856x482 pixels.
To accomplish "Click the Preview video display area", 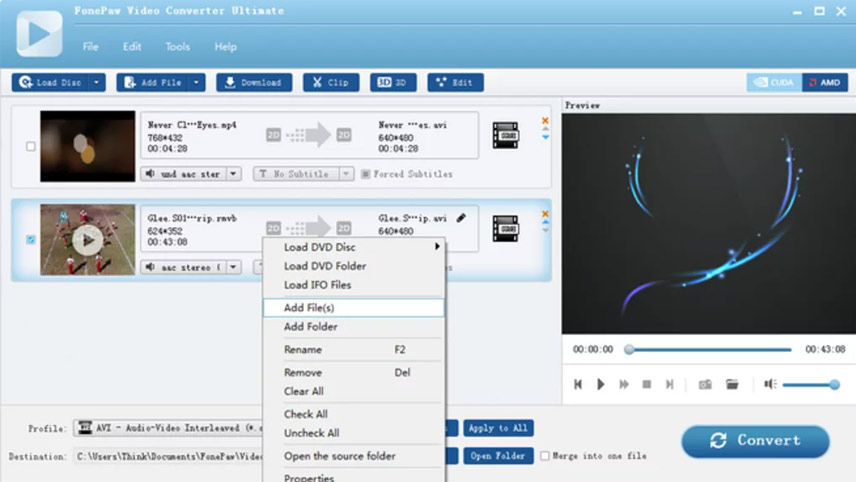I will (709, 224).
